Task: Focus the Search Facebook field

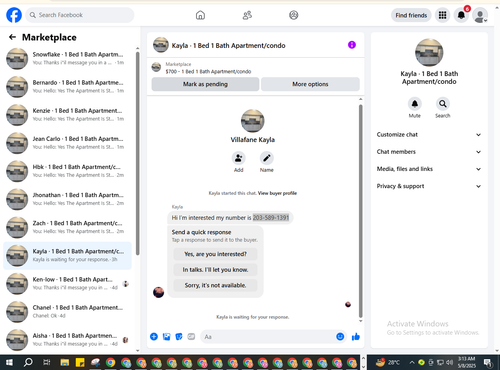Action: coord(80,15)
